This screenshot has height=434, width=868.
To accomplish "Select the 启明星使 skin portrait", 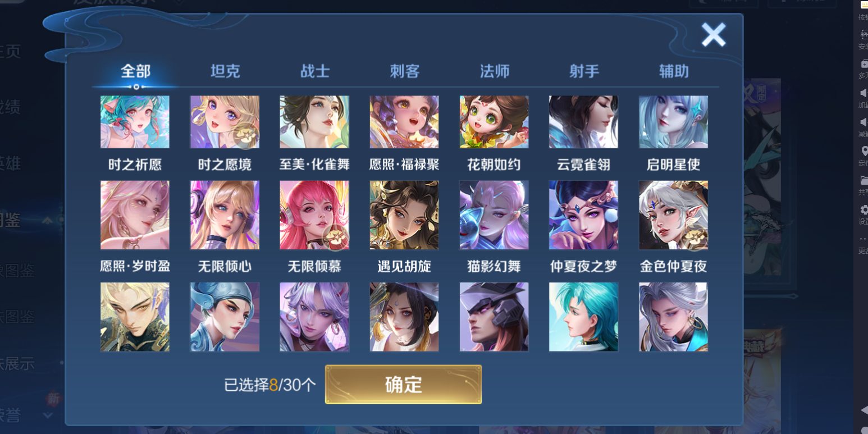I will [x=673, y=122].
